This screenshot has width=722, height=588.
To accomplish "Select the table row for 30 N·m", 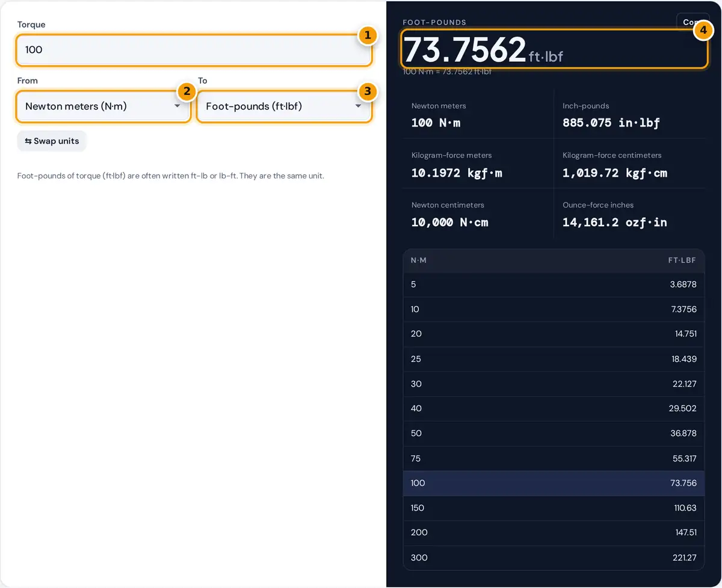I will pyautogui.click(x=554, y=384).
